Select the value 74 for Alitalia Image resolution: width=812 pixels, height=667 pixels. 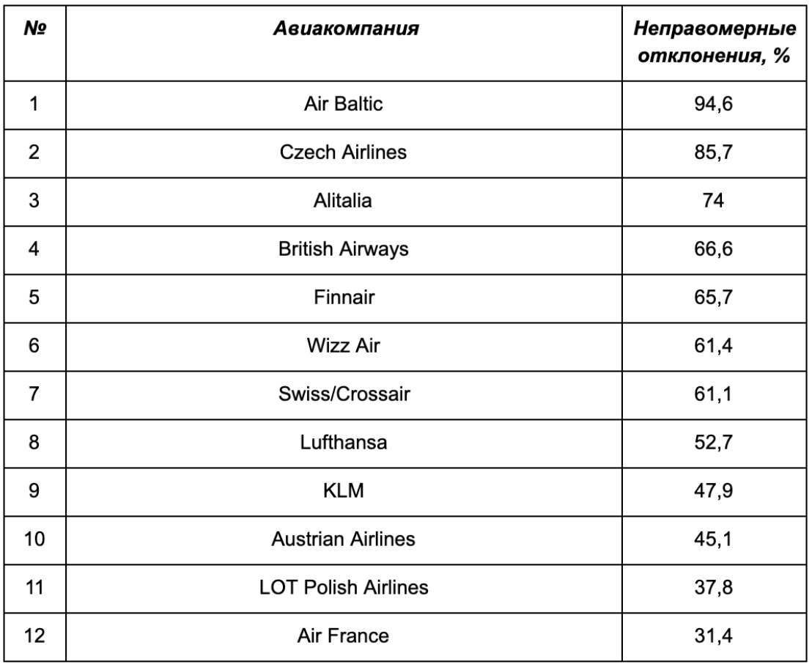713,200
